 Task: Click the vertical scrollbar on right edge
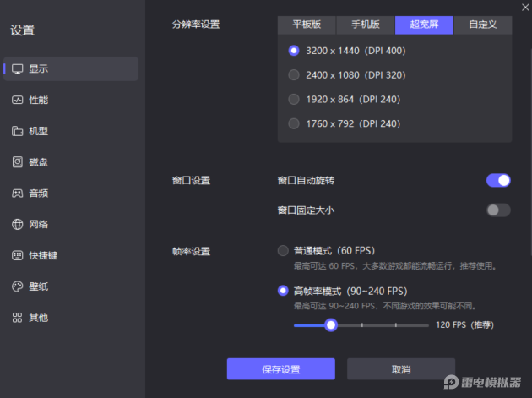point(530,152)
